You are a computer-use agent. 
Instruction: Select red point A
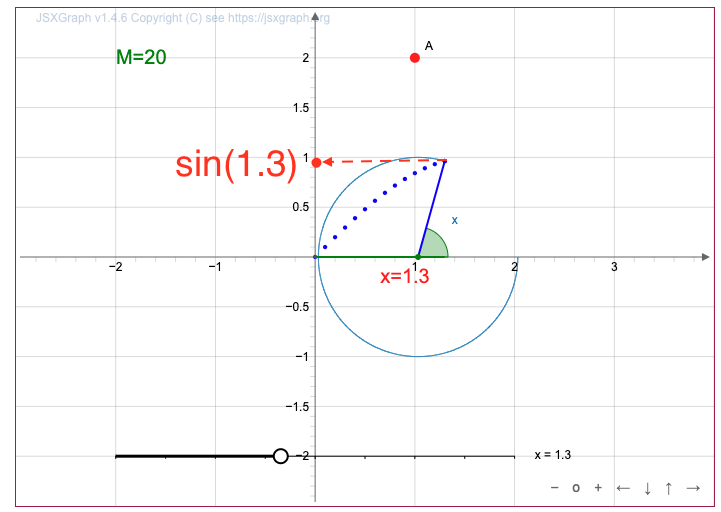[415, 58]
